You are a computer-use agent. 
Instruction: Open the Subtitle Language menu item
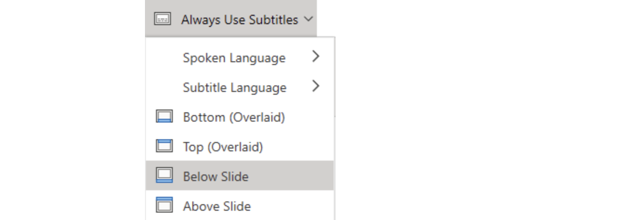[240, 87]
